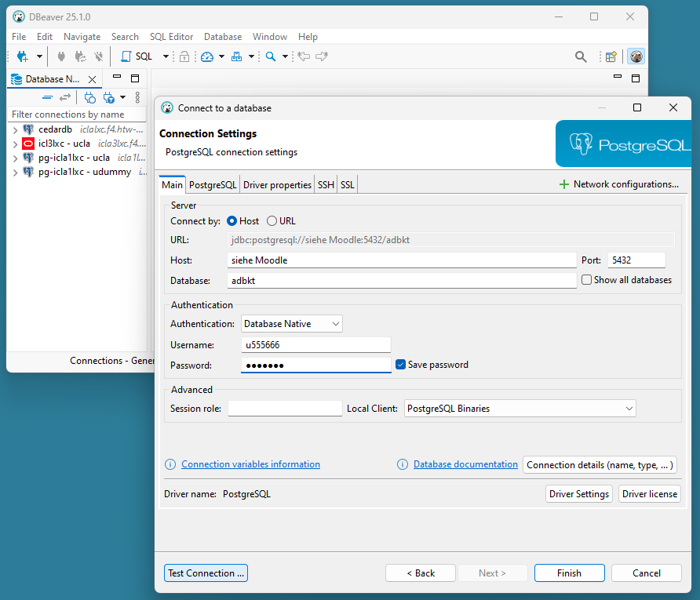
Task: Switch to the PostgreSQL tab
Action: pos(213,184)
